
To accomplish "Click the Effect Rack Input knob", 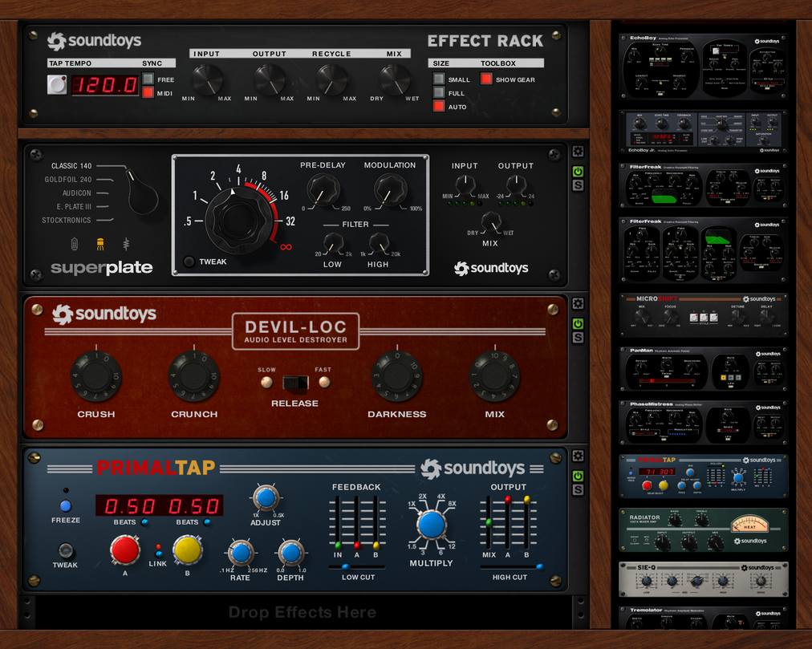I will click(208, 79).
